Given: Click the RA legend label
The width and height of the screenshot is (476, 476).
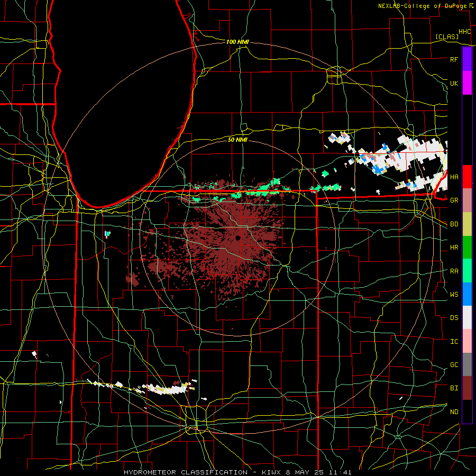Looking at the screenshot, I should pos(454,271).
